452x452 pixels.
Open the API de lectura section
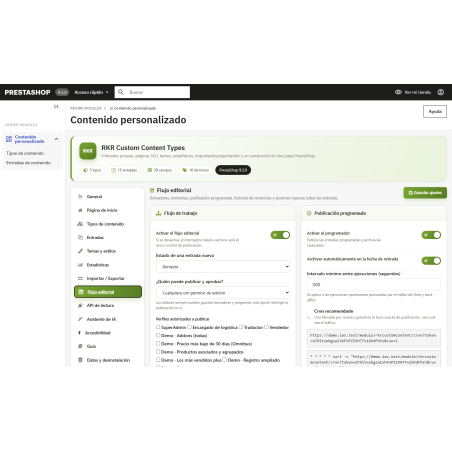tap(108, 306)
